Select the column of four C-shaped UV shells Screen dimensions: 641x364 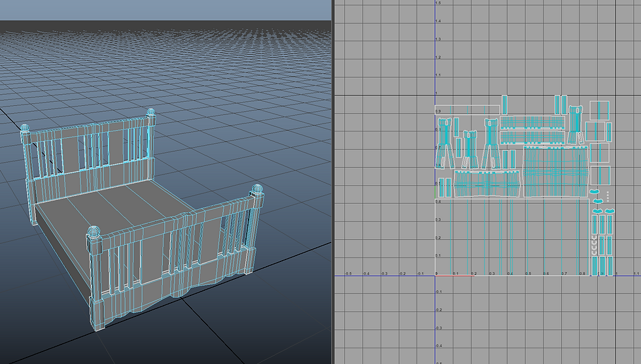click(594, 244)
